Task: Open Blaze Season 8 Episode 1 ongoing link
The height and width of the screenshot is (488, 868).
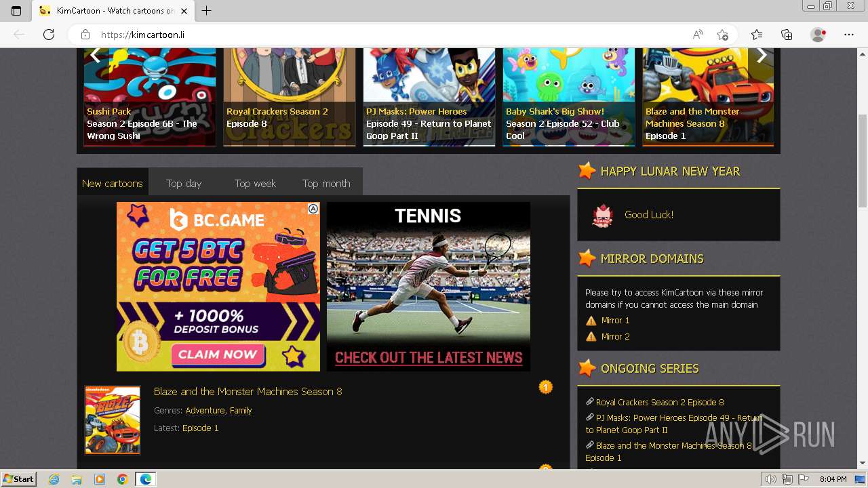Action: click(x=669, y=452)
